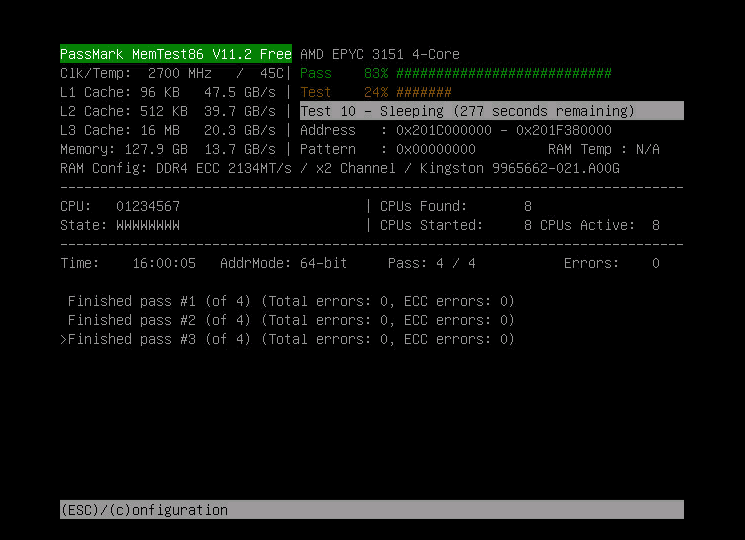Click the orange Test 24% progress bar

(375, 92)
